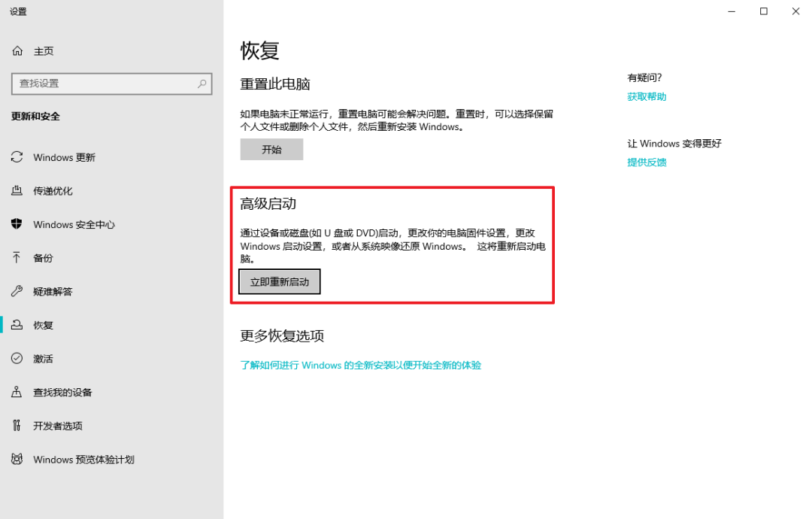Viewport: 812px width, 519px height.
Task: Click 开始 to reset this PC
Action: tap(271, 149)
